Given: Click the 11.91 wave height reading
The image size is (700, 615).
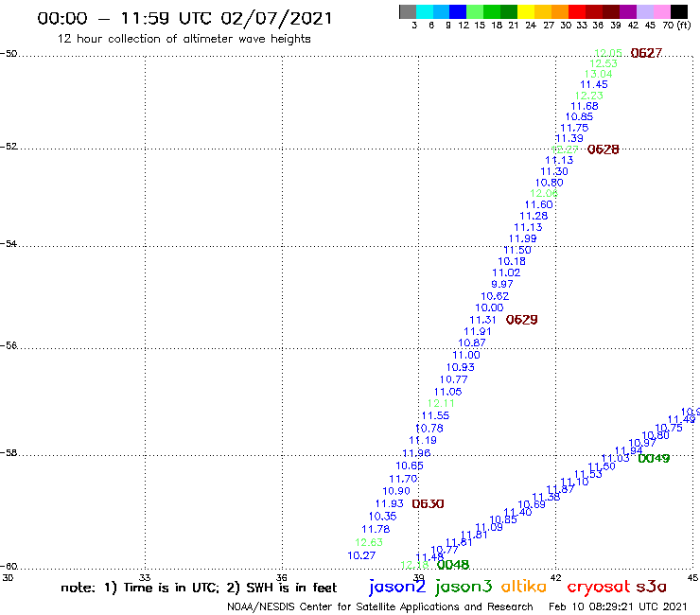Looking at the screenshot, I should [x=478, y=331].
